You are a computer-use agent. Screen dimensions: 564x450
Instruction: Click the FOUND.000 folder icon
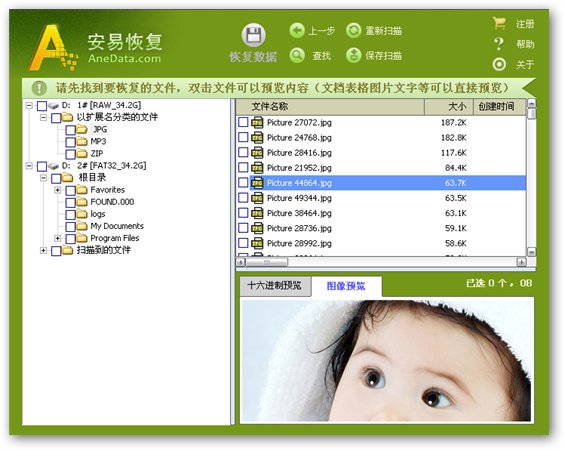[x=82, y=202]
